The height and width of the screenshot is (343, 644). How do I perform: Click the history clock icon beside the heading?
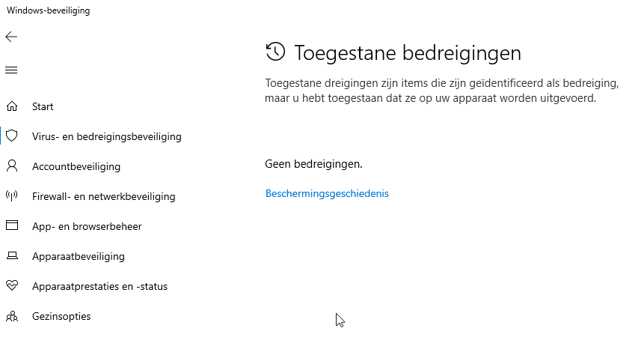pyautogui.click(x=275, y=52)
